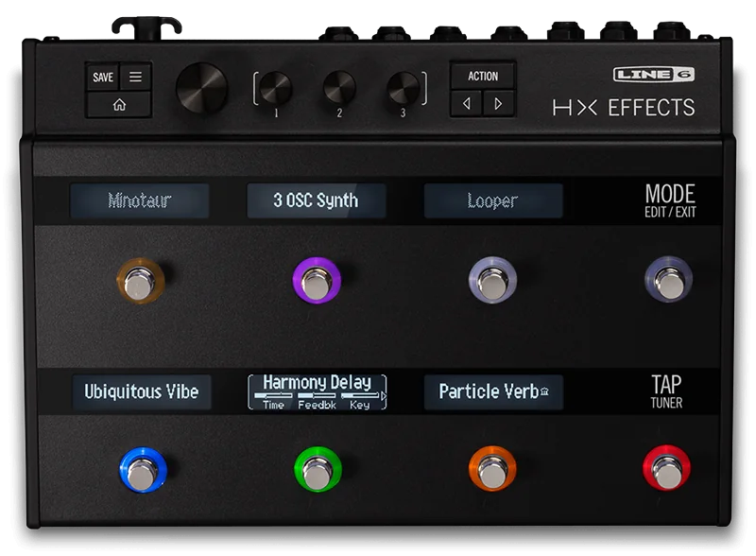
Task: Select the Particle Verb display
Action: 493,391
